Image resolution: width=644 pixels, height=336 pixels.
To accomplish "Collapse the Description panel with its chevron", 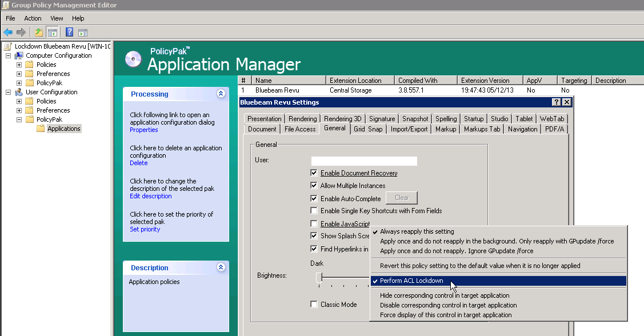I will (x=221, y=267).
